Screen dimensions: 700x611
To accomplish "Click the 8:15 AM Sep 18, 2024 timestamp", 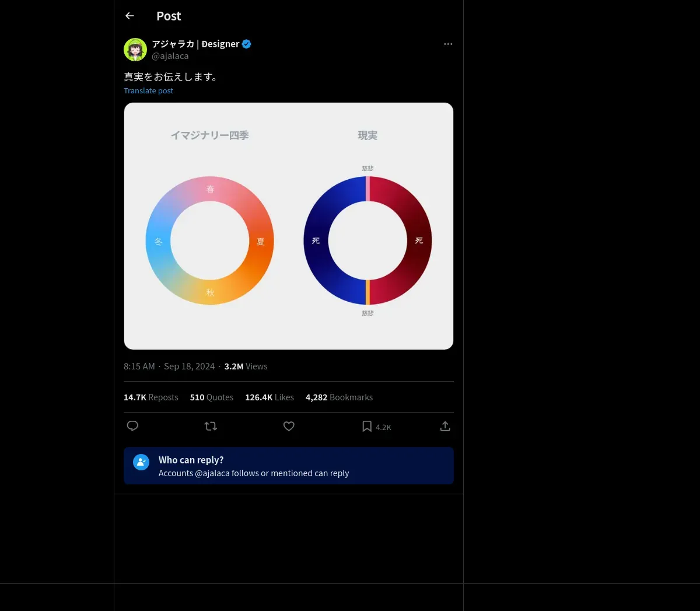I will click(x=169, y=366).
